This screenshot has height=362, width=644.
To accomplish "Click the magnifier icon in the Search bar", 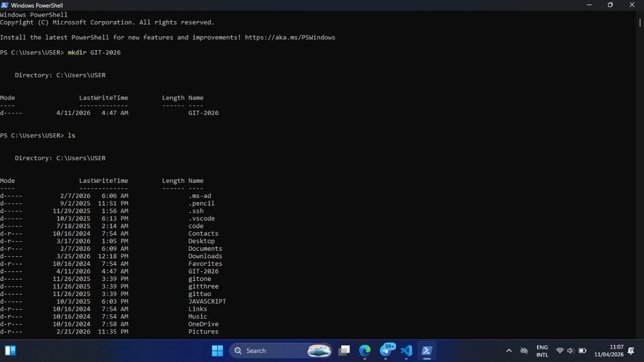I will pyautogui.click(x=238, y=350).
